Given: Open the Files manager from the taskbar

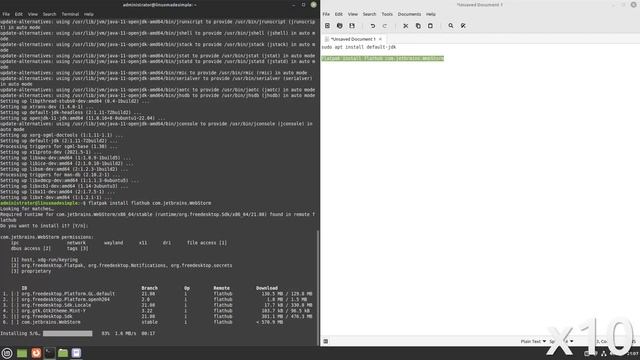Looking at the screenshot, I should click(63, 353).
